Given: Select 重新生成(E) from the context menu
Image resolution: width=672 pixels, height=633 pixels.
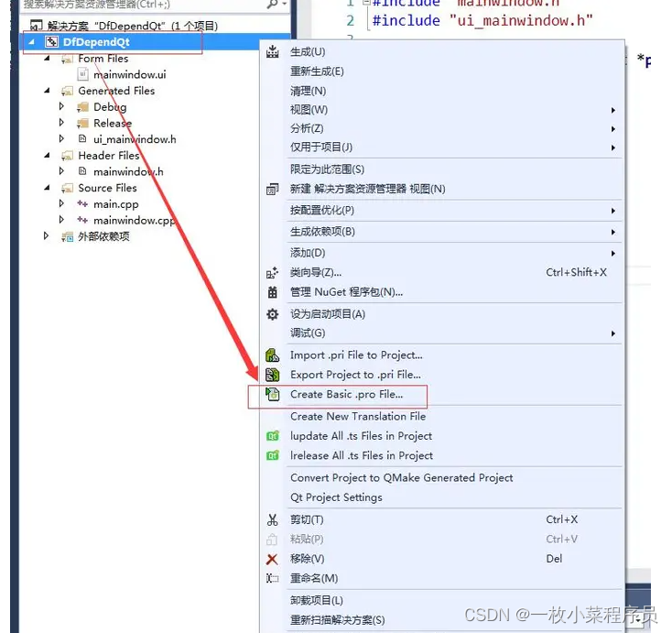Looking at the screenshot, I should point(441,71).
